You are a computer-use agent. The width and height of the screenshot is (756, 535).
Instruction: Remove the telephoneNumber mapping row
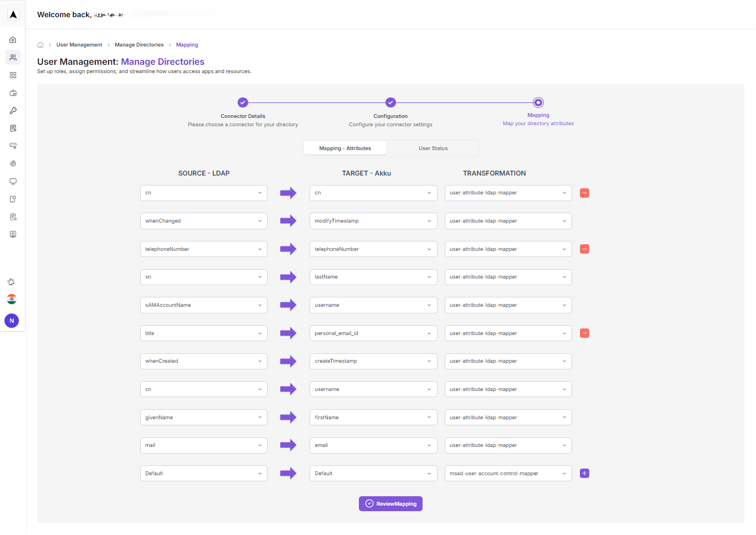[584, 249]
